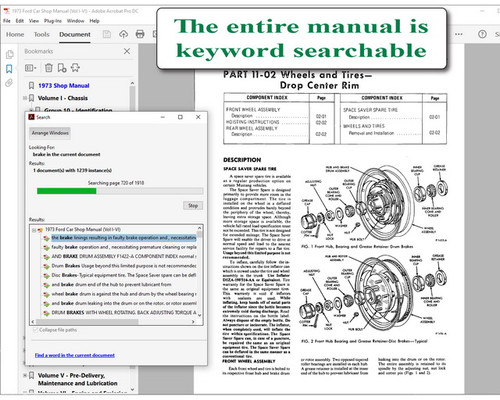Click the Save file icon

107,34
